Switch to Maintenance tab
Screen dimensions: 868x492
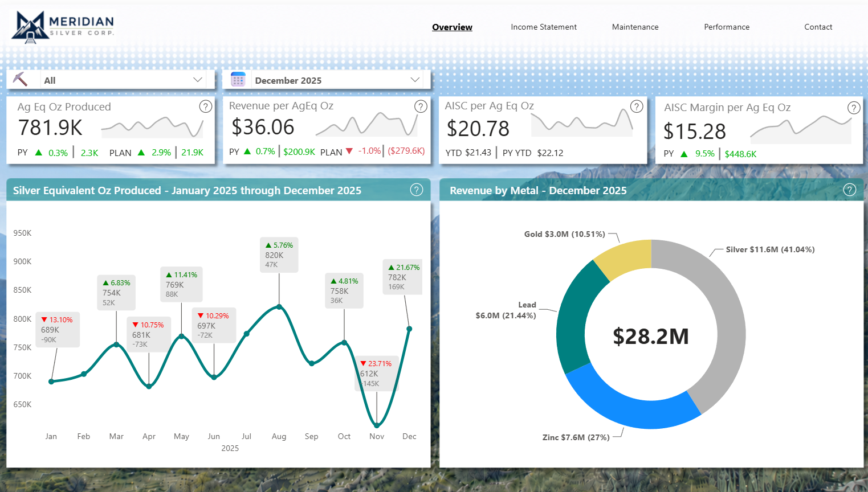[x=635, y=27]
